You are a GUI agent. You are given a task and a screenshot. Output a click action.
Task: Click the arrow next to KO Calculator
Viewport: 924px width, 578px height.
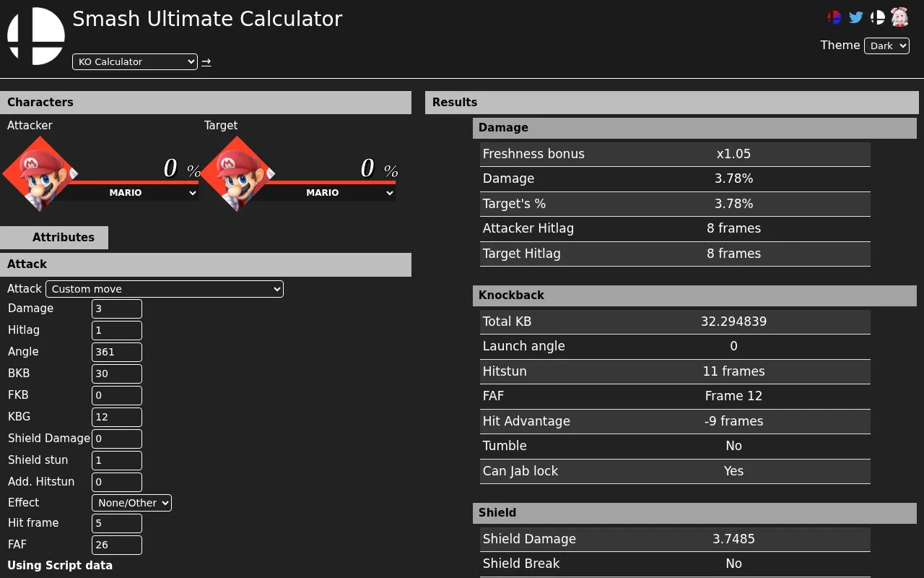pos(206,62)
